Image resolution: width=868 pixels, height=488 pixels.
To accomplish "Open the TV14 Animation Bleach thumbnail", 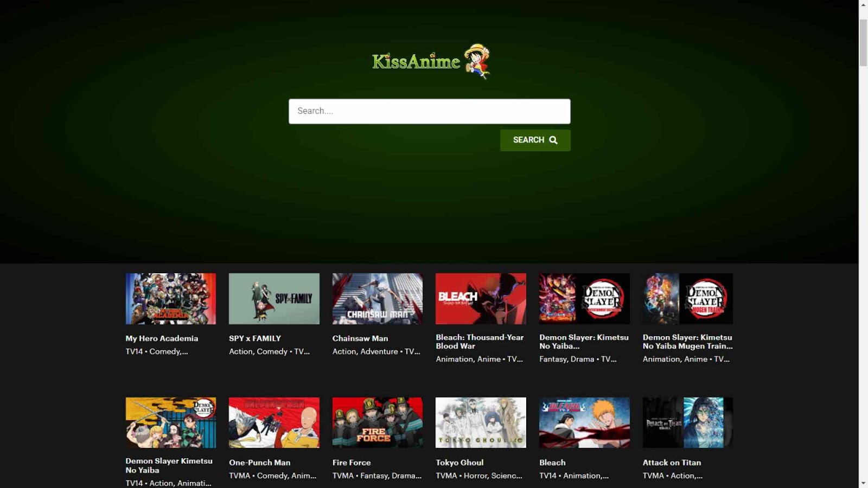I will [x=584, y=423].
